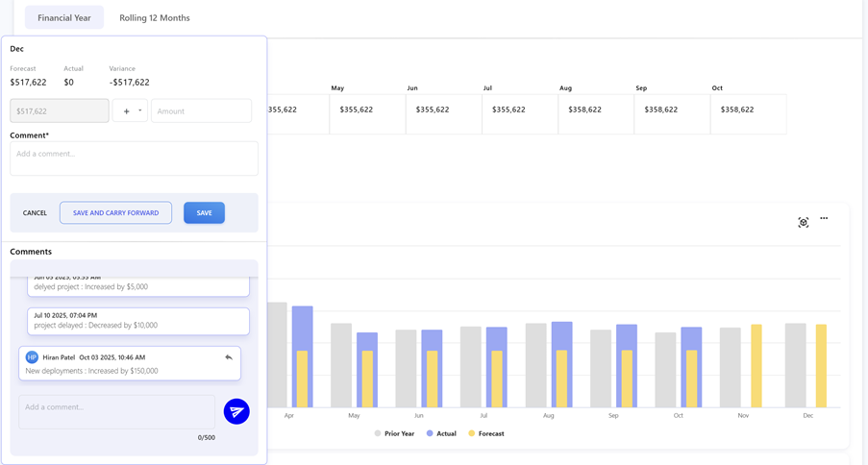Screen dimensions: 868x465
Task: Select the Sep $358,622 forecast cell
Action: pos(673,114)
